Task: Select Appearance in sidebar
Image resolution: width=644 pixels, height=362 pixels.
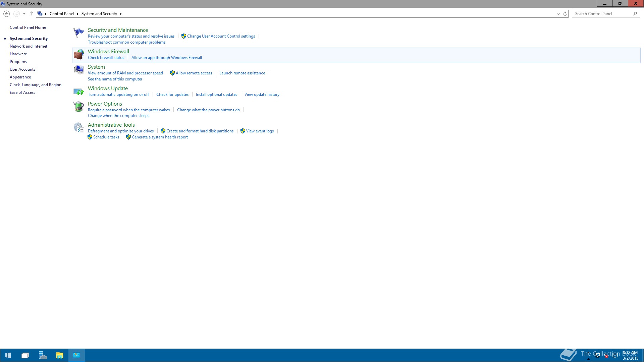Action: (x=20, y=77)
